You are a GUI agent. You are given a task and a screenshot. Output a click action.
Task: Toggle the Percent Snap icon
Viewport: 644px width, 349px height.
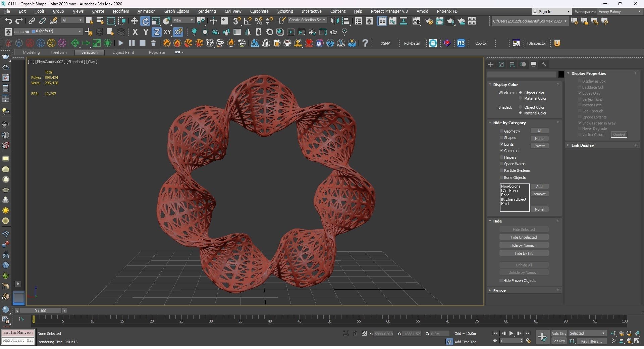click(258, 21)
